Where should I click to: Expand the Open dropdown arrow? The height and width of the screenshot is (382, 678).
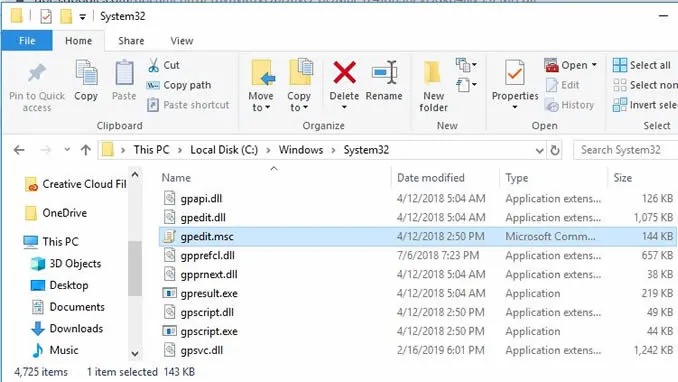[595, 65]
